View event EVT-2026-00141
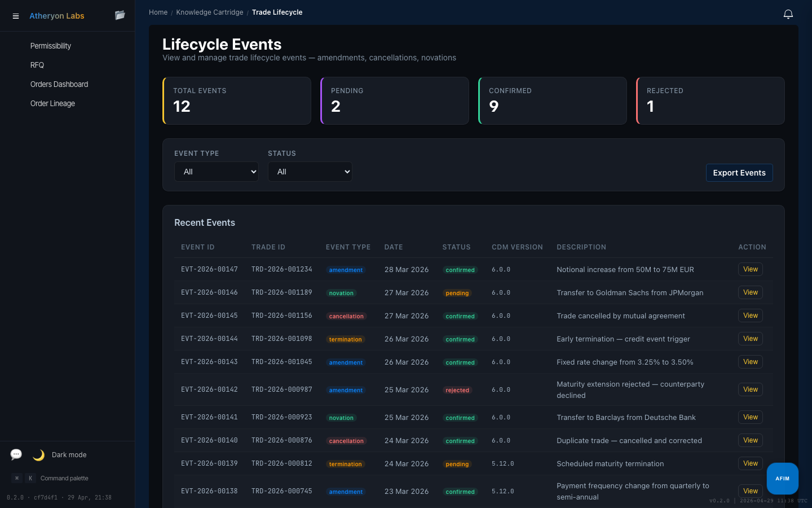 [751, 417]
